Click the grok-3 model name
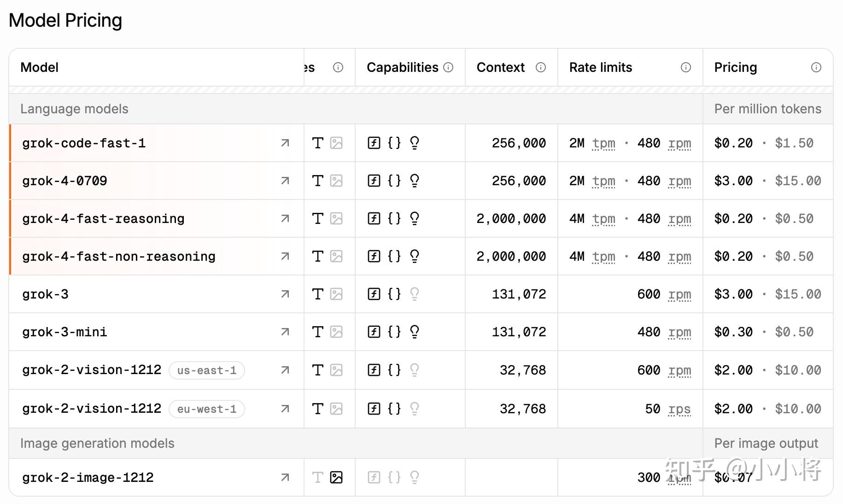Screen dimensions: 843x504 tap(45, 294)
